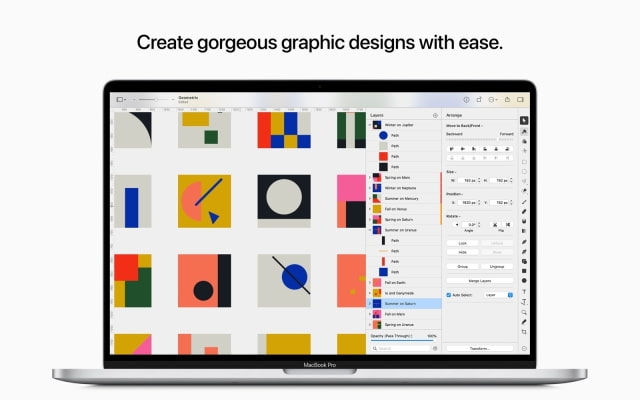Click the flip horizontal icon
This screenshot has width=640, height=400.
494,224
